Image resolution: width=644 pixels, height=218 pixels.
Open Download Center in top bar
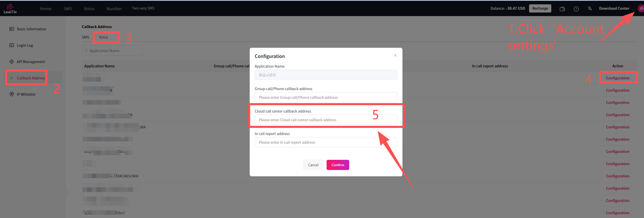coord(614,8)
